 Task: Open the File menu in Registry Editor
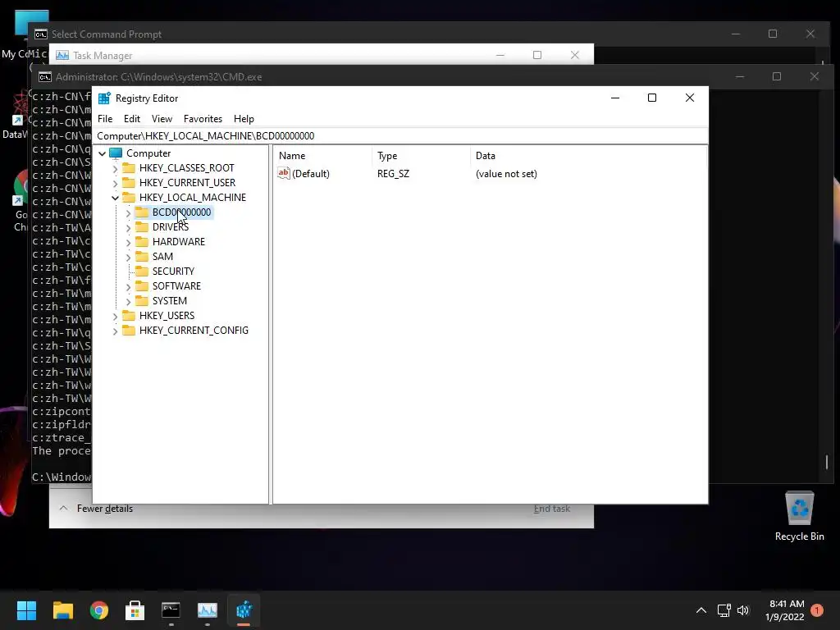pyautogui.click(x=105, y=119)
